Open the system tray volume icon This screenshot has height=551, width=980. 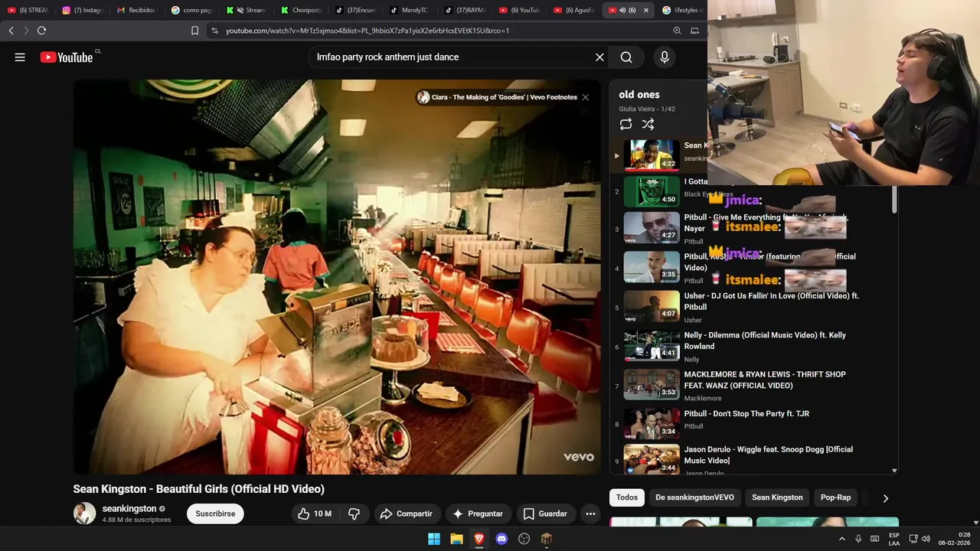point(925,539)
